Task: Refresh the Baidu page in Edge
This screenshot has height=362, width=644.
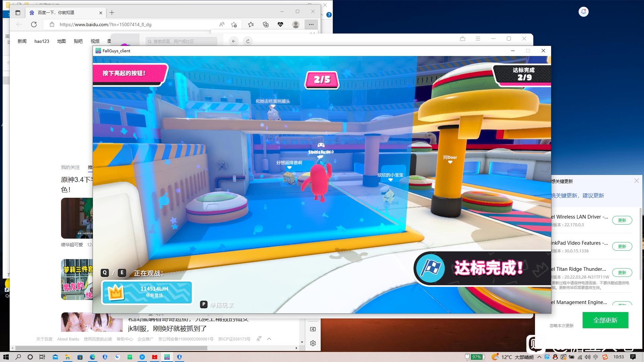Action: (34, 24)
